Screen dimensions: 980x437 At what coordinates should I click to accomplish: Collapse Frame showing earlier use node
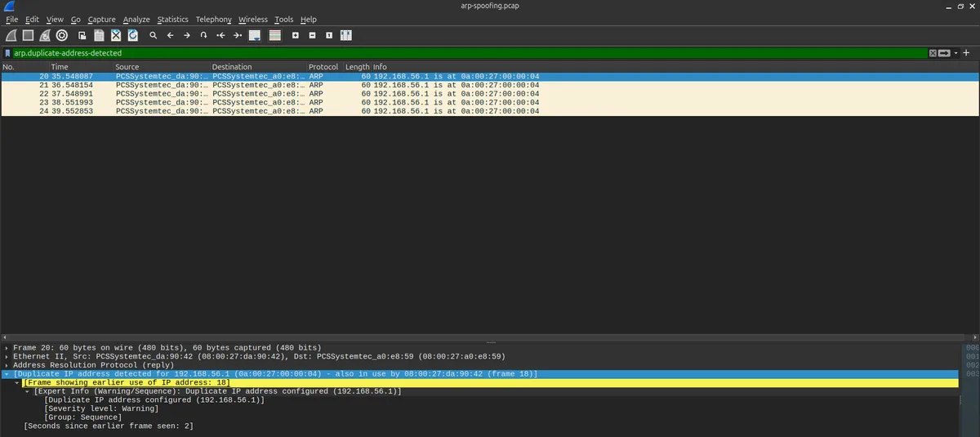pos(17,383)
